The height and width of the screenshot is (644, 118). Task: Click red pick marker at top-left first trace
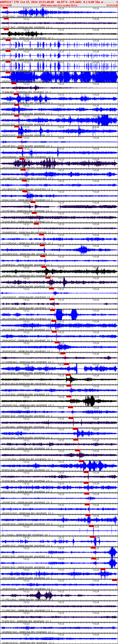(x=5, y=8)
